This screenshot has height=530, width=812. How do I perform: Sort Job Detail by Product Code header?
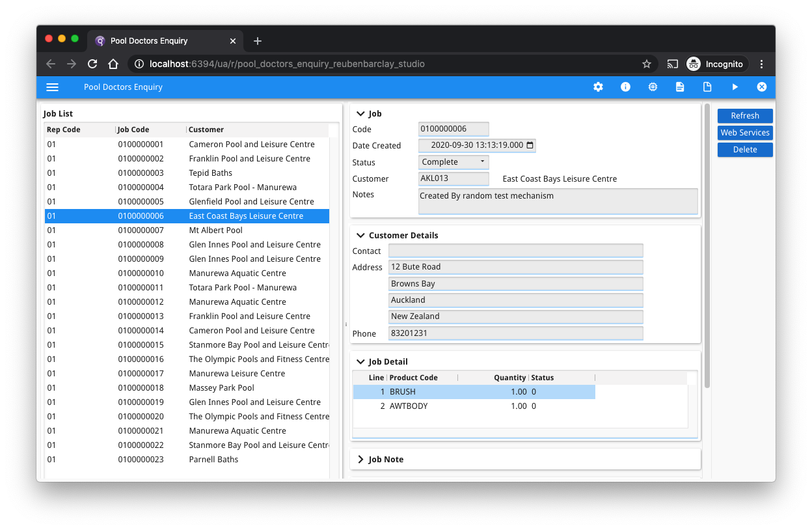point(422,378)
